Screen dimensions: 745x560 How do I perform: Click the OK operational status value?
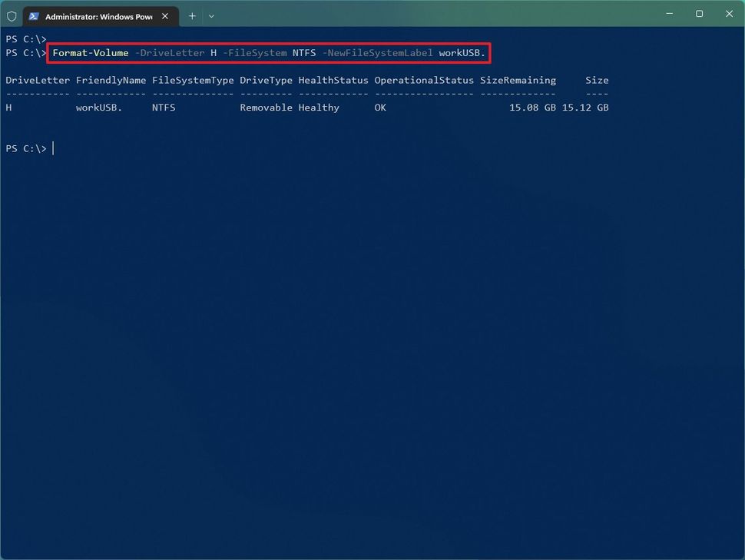[379, 108]
